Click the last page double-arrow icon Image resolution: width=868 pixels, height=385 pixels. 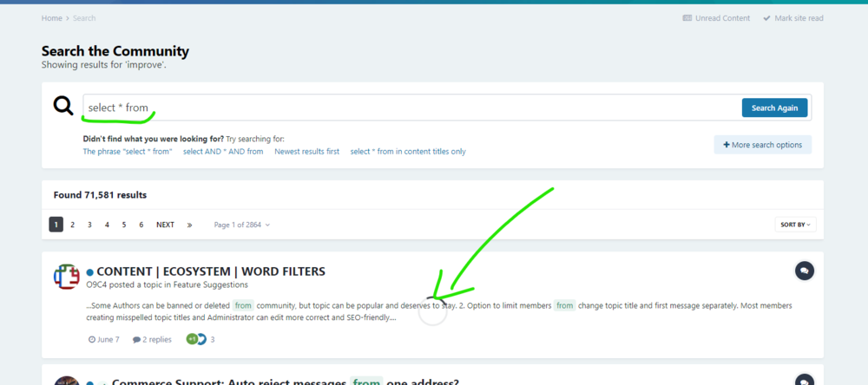pyautogui.click(x=189, y=225)
